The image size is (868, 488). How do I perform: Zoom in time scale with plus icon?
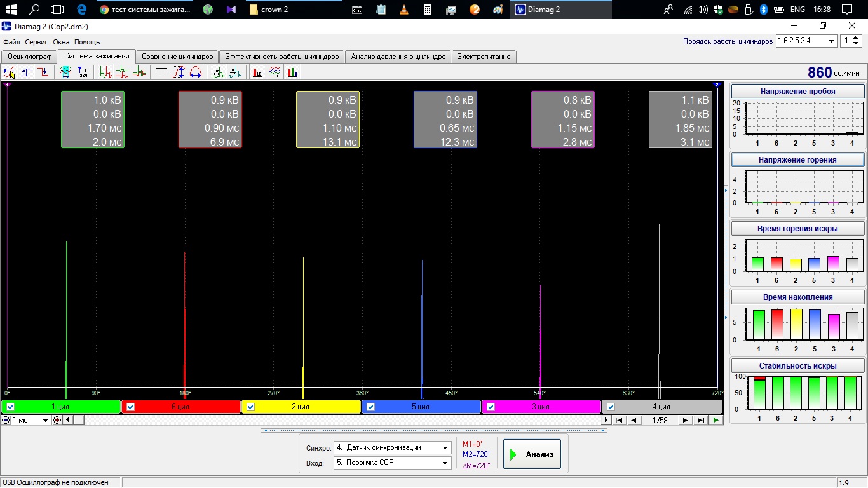coord(57,420)
